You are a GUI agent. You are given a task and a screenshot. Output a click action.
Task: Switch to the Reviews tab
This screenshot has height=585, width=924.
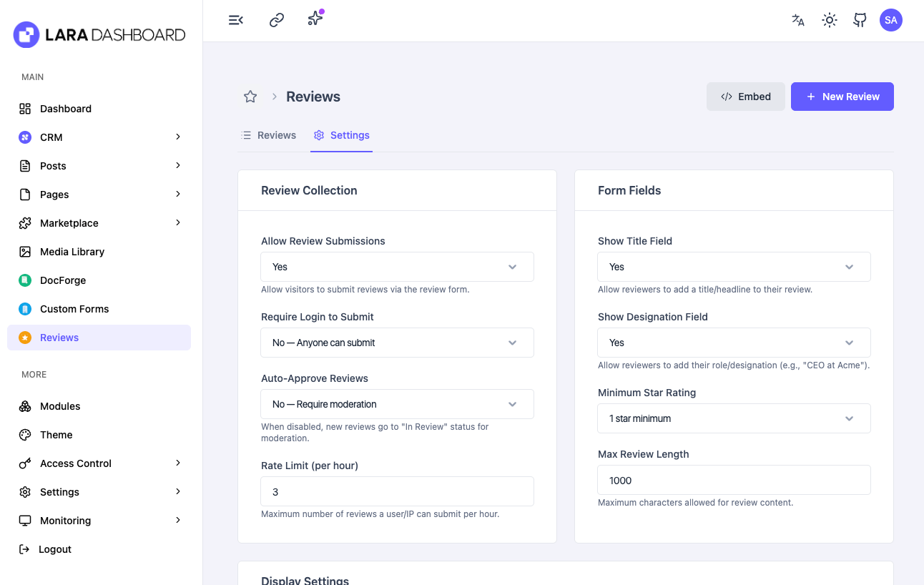point(269,134)
